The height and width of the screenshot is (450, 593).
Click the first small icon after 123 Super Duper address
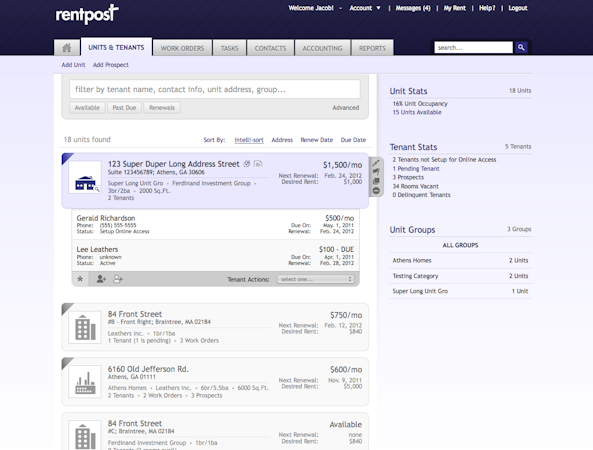247,164
